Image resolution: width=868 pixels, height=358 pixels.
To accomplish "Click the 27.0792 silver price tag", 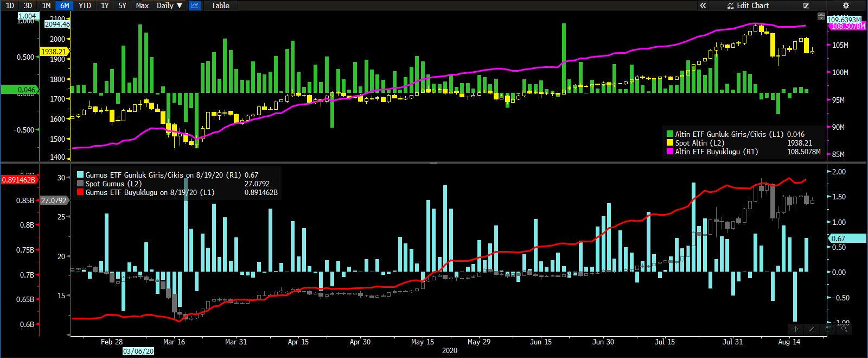I will click(54, 200).
